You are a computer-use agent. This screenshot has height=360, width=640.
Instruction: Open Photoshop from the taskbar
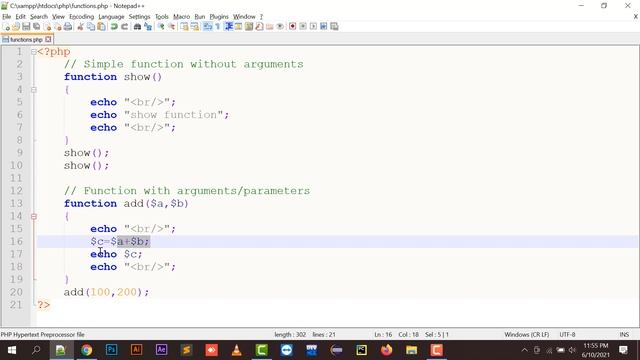coord(111,350)
